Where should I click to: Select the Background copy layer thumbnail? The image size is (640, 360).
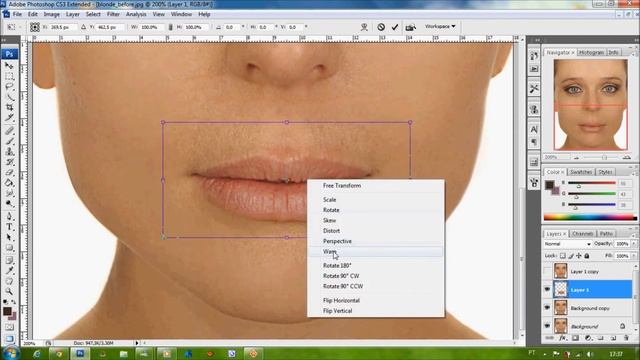pos(560,308)
